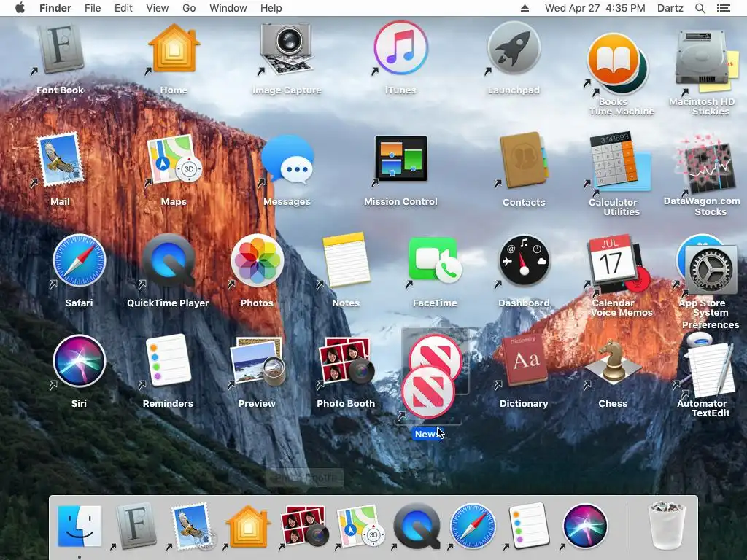Launch Image Capture from the desktop

pos(287,49)
